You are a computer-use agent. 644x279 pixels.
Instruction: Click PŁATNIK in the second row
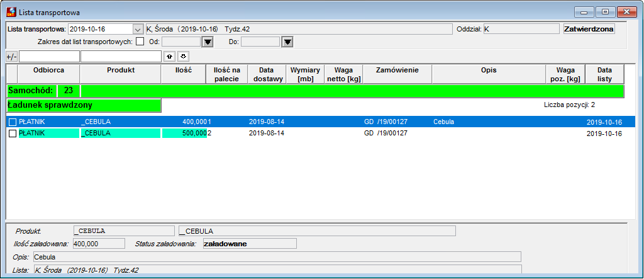point(49,134)
